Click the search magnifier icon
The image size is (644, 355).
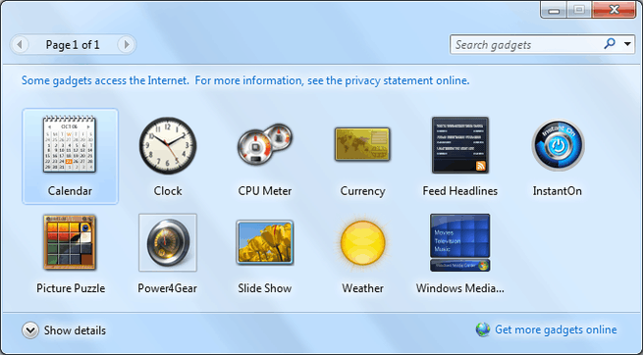(x=611, y=43)
